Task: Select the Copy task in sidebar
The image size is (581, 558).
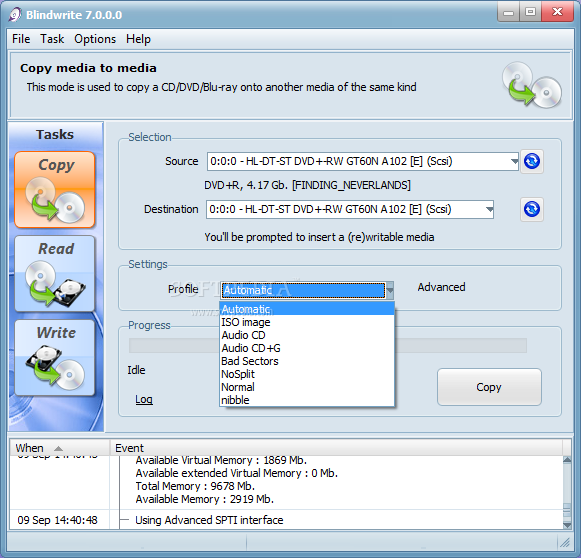Action: (x=55, y=189)
